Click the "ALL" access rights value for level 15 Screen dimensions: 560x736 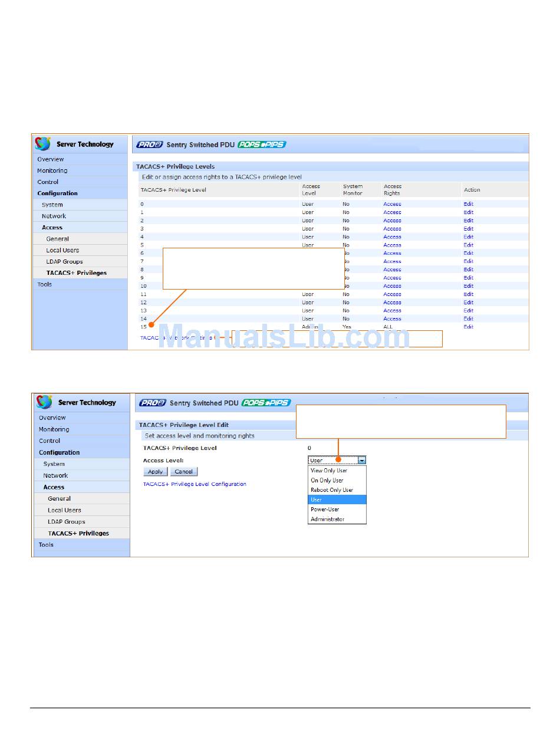point(388,327)
